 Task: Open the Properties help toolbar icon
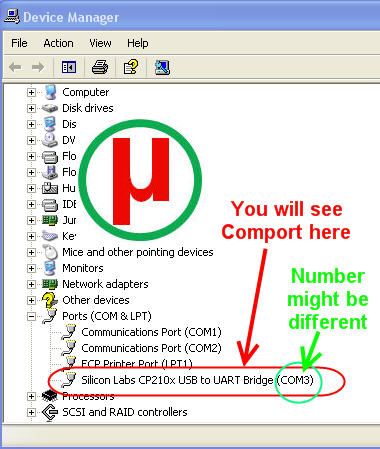pos(131,67)
